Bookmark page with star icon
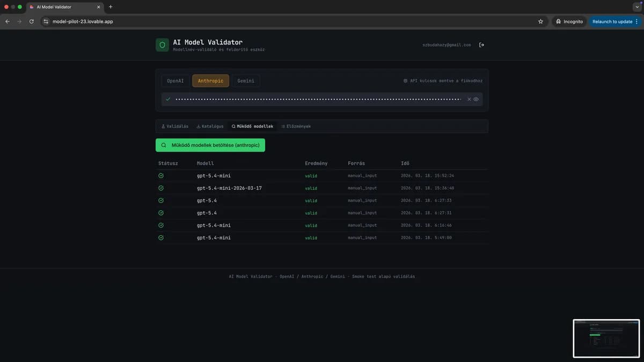The image size is (644, 362). point(540,21)
